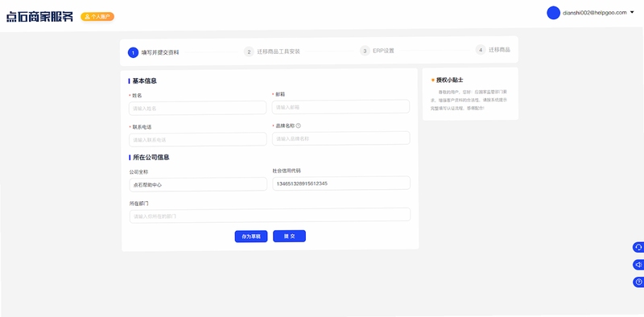Focus the 品牌名称 input field
Screen dimensions: 644x317
(341, 138)
